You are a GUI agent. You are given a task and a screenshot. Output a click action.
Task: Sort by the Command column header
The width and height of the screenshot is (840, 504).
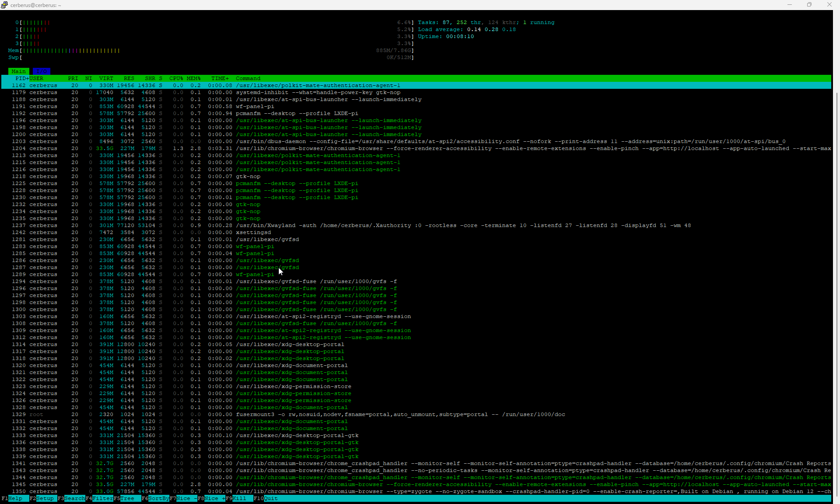[x=248, y=78]
